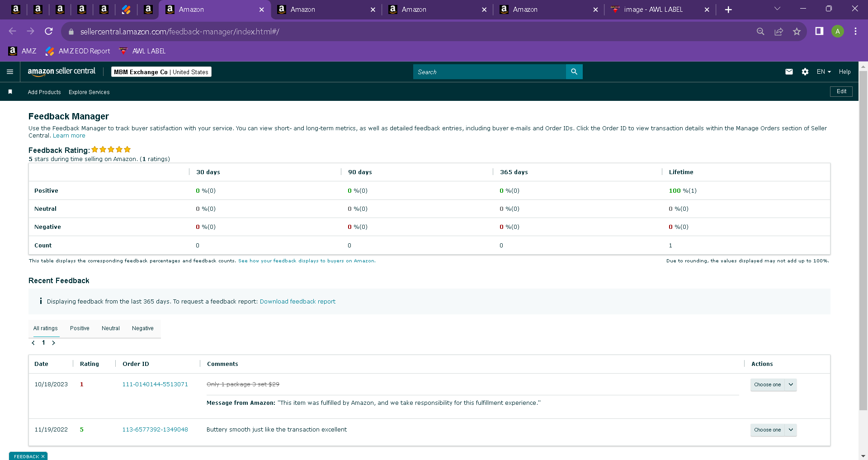Open Explore Services in the navigation bar

89,92
